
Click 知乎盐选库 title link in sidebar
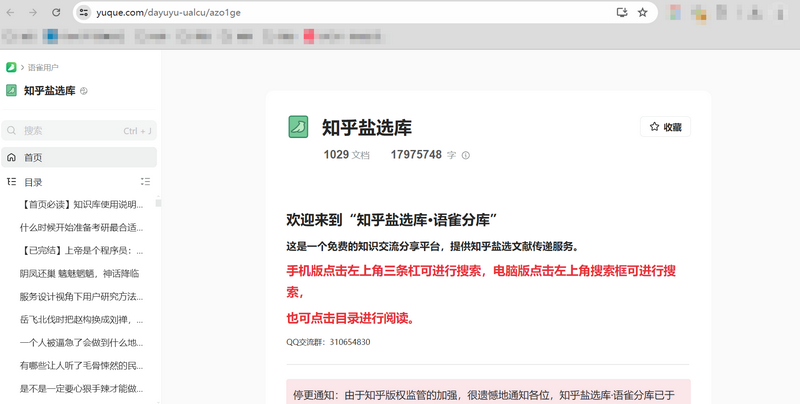[49, 91]
